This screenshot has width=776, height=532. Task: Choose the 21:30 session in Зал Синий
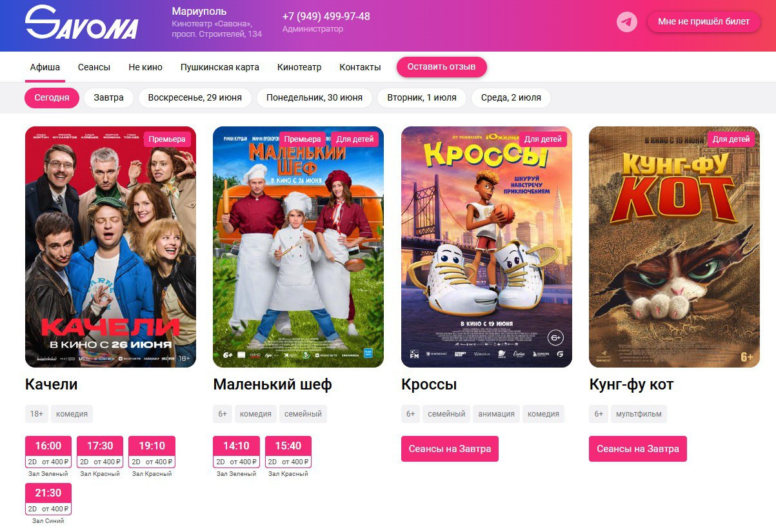point(48,499)
